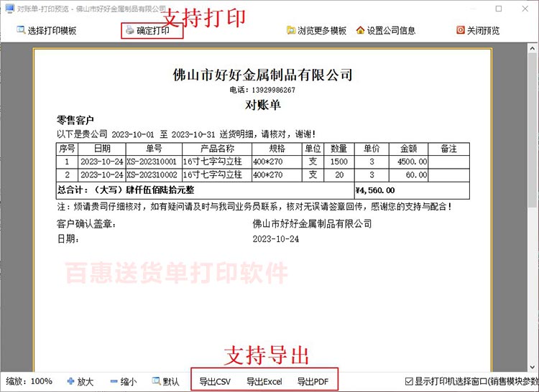The image size is (539, 392).
Task: Click the printer icon for 确定打印
Action: pos(130,30)
